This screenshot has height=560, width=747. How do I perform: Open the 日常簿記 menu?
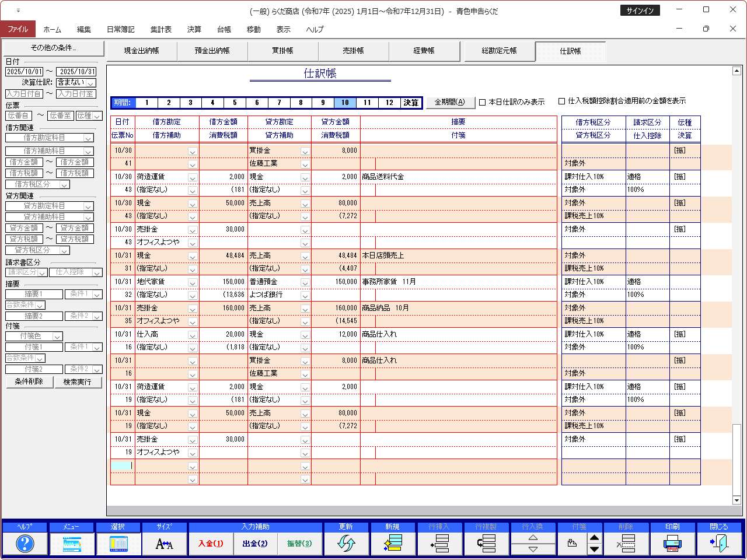(x=120, y=29)
